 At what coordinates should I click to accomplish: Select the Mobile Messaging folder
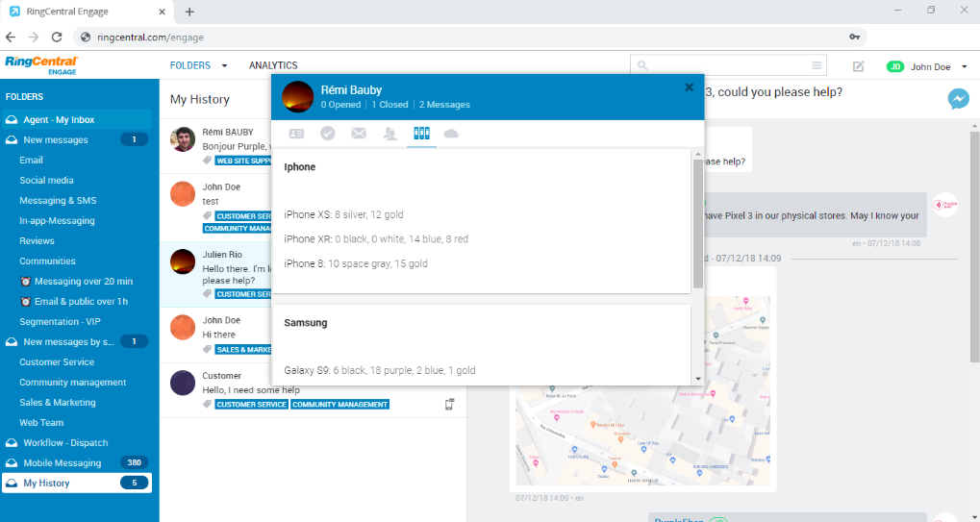pyautogui.click(x=62, y=463)
